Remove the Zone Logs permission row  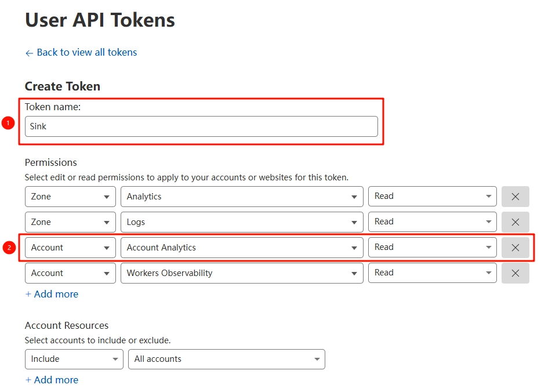click(515, 222)
